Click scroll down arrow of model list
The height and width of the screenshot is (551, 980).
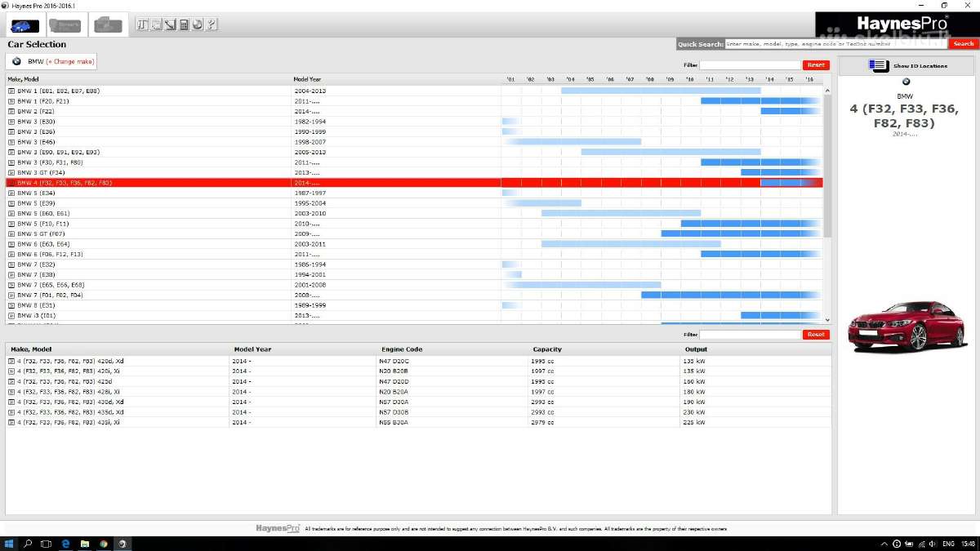[x=827, y=319]
